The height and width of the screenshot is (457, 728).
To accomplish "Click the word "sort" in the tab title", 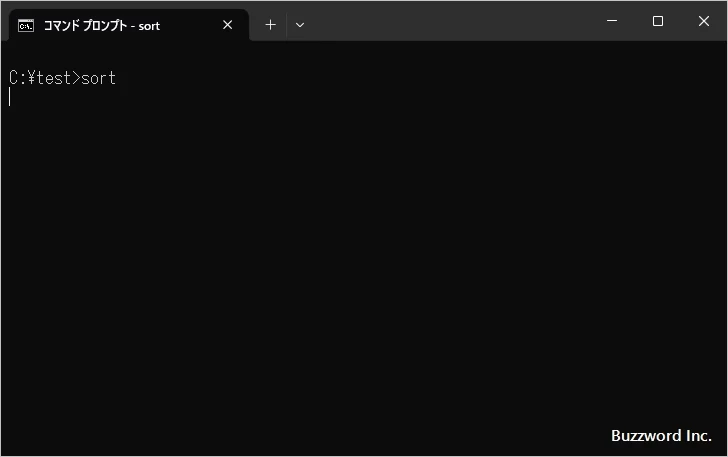I will pyautogui.click(x=148, y=25).
